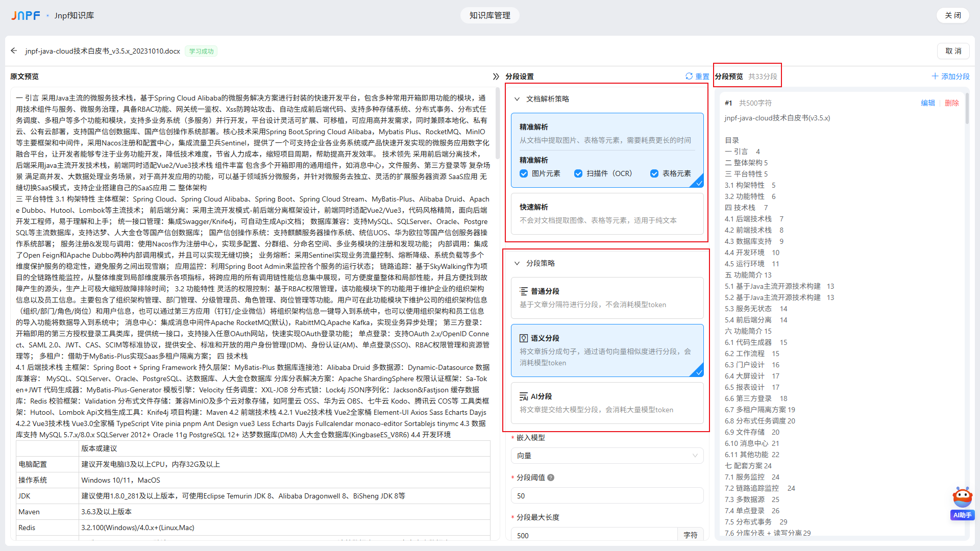Select the 语义分段 strategy card

coord(607,350)
